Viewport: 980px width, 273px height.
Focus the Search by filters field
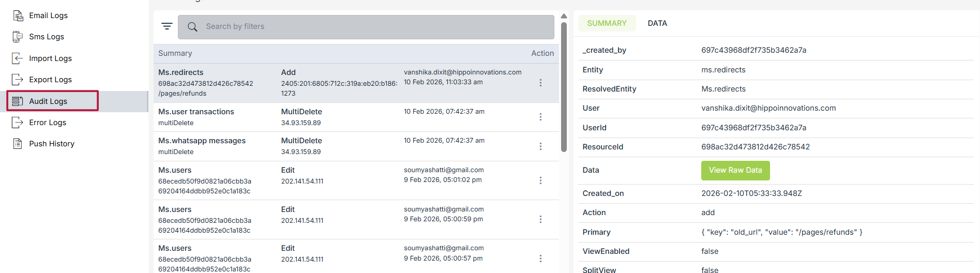pos(372,27)
